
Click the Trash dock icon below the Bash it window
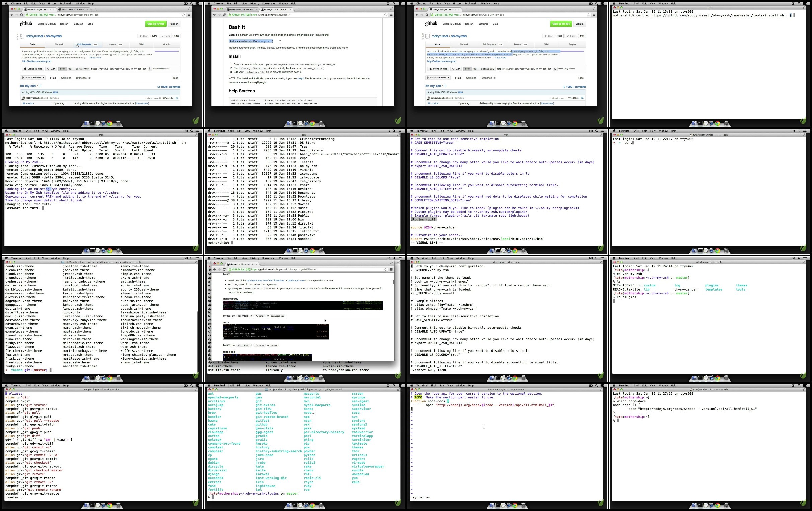click(x=321, y=123)
